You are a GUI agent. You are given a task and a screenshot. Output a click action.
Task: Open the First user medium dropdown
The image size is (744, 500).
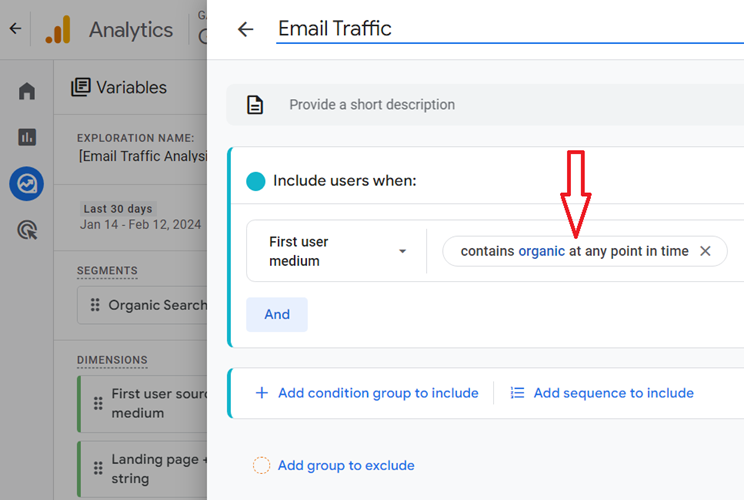(x=336, y=251)
